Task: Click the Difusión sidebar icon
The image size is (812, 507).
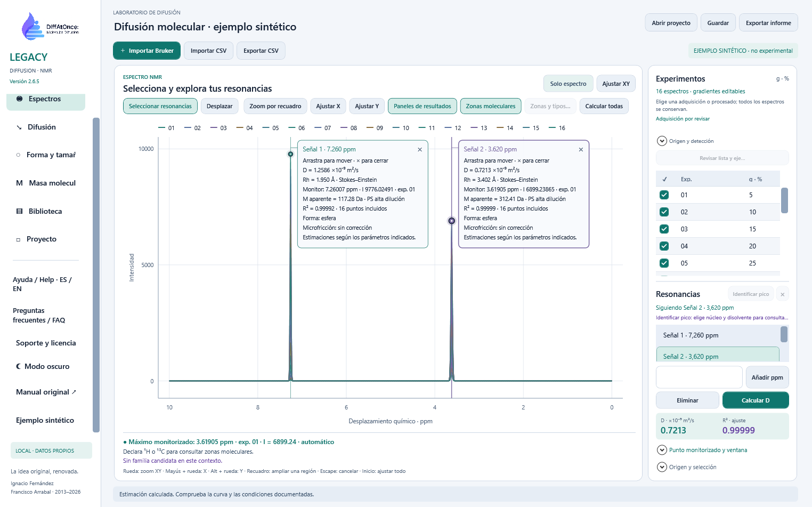Action: coord(19,127)
